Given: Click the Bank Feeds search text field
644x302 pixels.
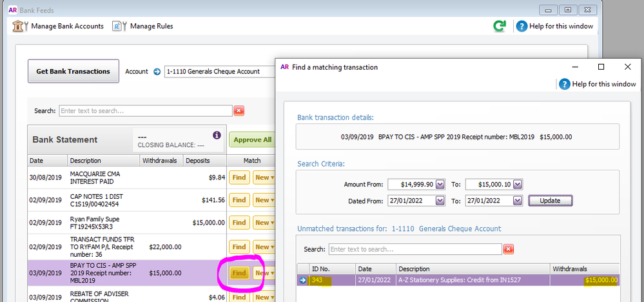Looking at the screenshot, I should 146,111.
